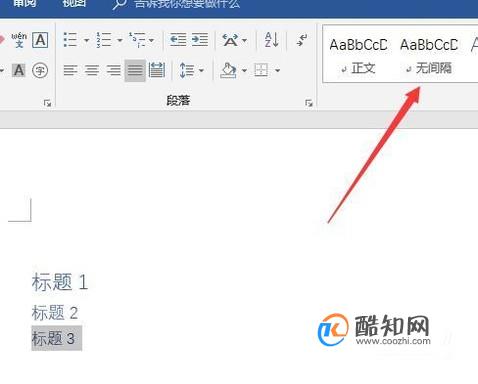Open paragraph settings dialog launcher

[x=309, y=103]
